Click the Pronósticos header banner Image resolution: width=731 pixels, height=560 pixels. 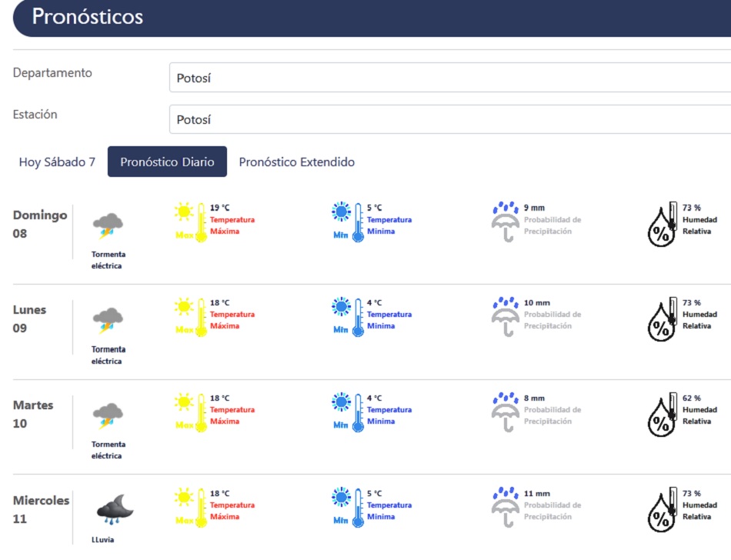[371, 17]
